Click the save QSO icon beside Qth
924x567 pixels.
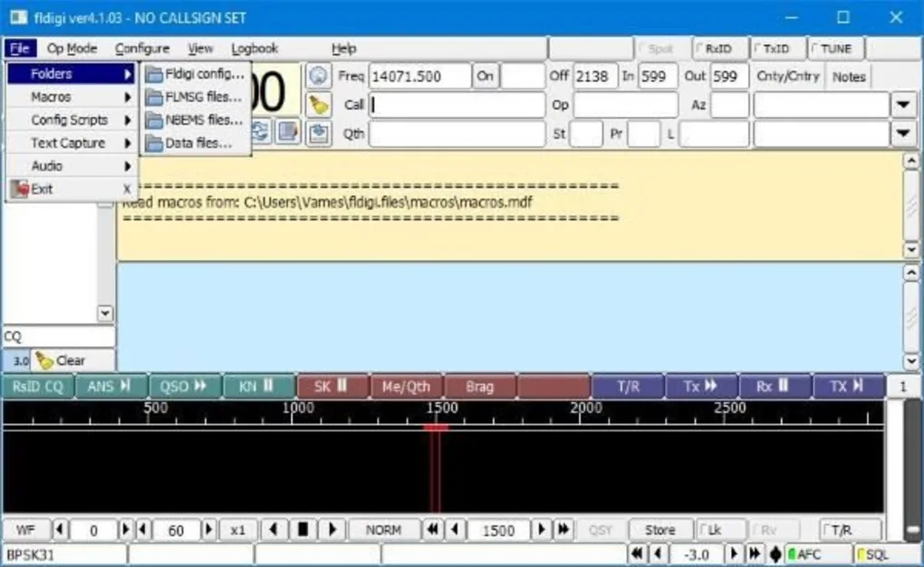click(x=317, y=133)
